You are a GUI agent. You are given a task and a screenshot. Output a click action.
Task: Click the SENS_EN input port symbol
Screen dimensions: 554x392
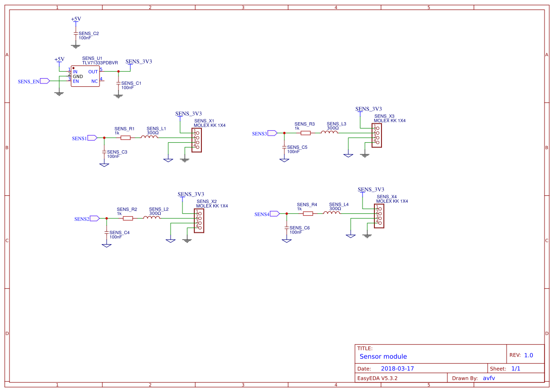point(45,81)
